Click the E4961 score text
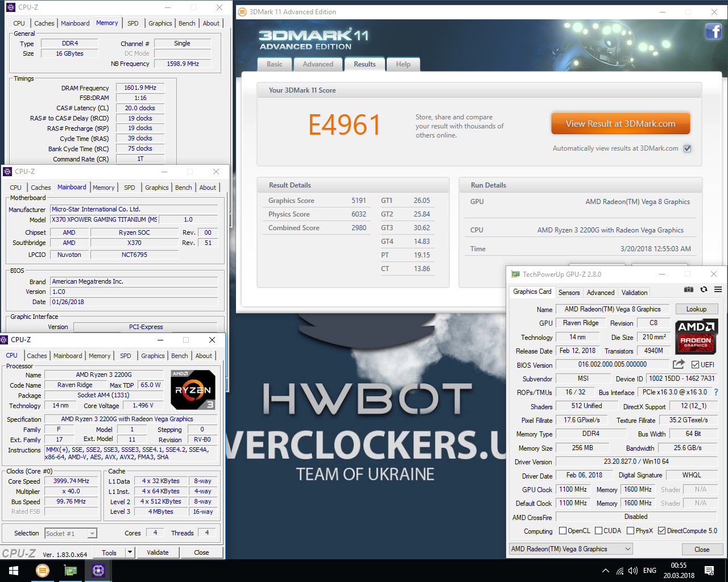 pos(344,125)
